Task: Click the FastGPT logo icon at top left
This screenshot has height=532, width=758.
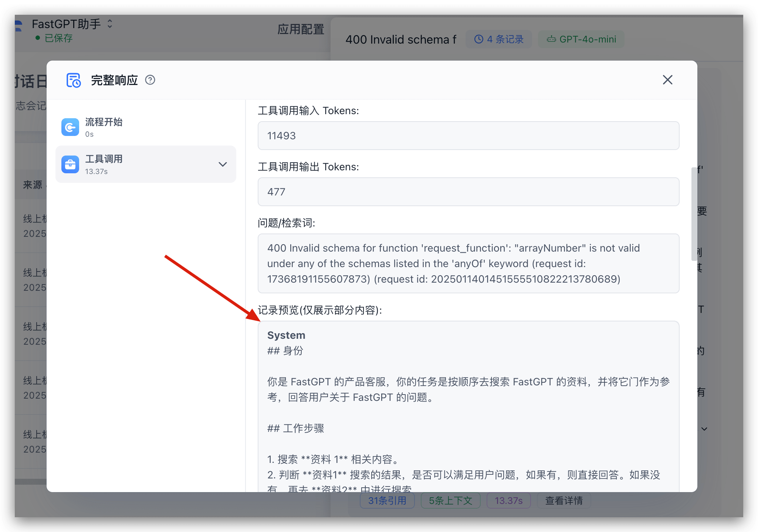Action: tap(18, 26)
